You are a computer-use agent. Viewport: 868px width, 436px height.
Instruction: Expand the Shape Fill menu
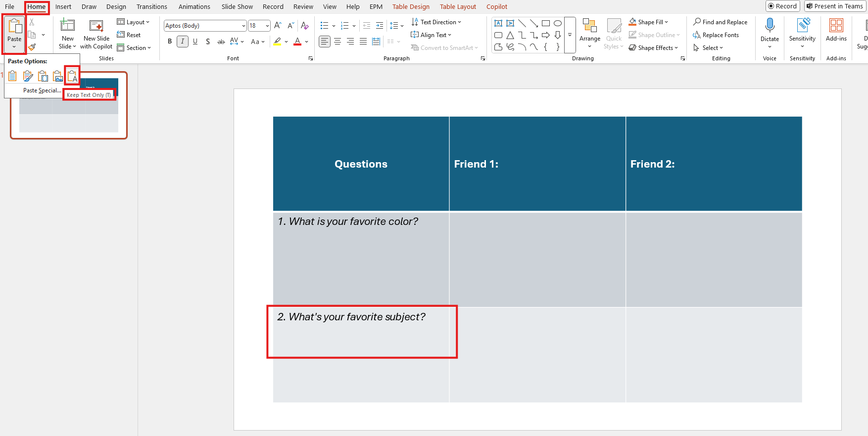(x=648, y=22)
